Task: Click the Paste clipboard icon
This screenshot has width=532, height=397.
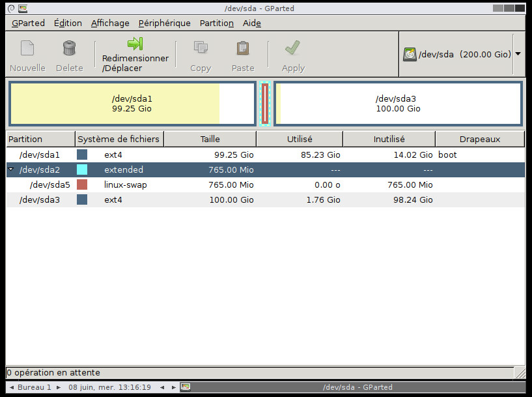Action: click(243, 48)
